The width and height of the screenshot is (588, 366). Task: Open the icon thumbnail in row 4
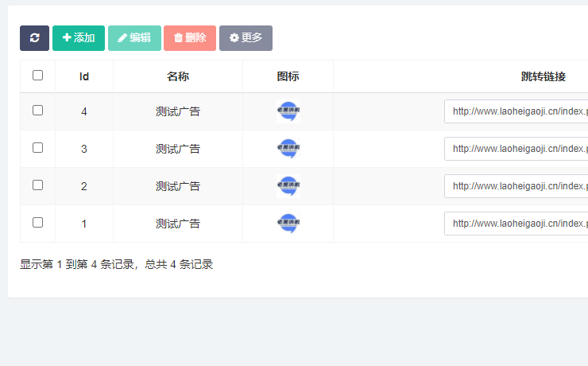pyautogui.click(x=288, y=111)
